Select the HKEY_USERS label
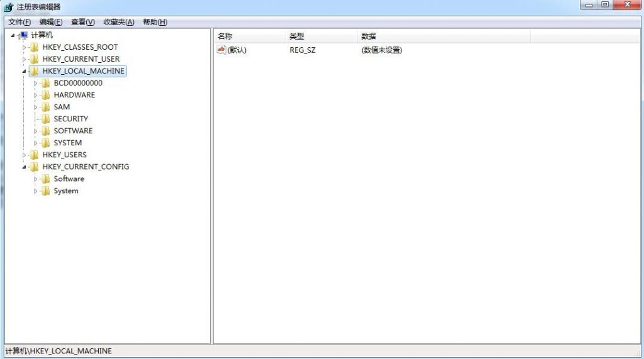Image resolution: width=644 pixels, height=359 pixels. coord(65,155)
